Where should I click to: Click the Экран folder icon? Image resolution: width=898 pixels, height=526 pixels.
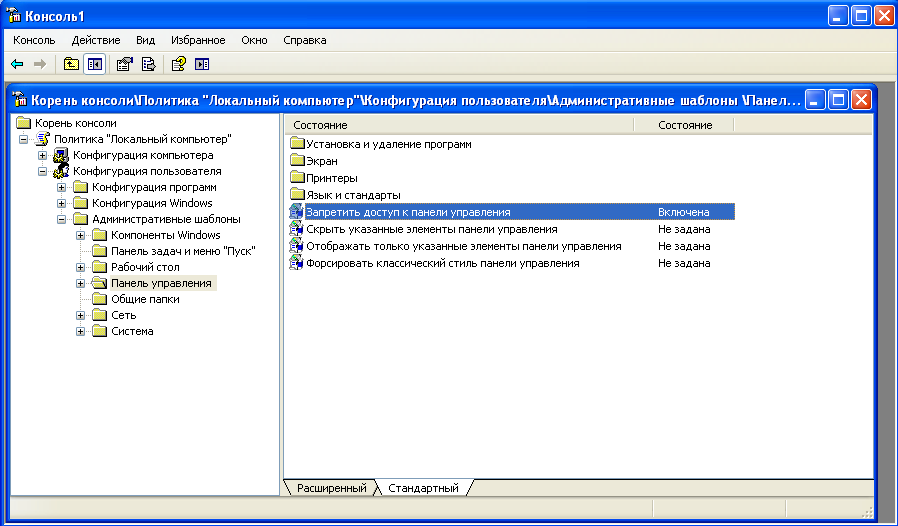click(x=297, y=161)
